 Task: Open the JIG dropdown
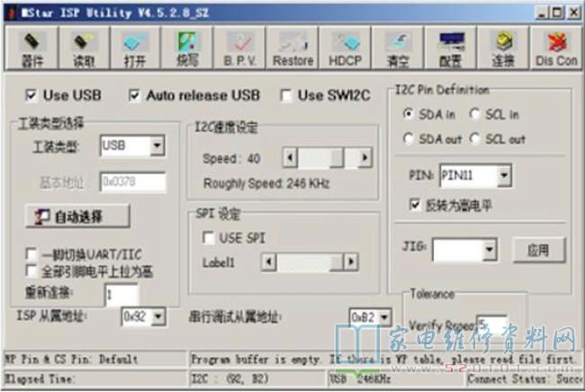[489, 249]
